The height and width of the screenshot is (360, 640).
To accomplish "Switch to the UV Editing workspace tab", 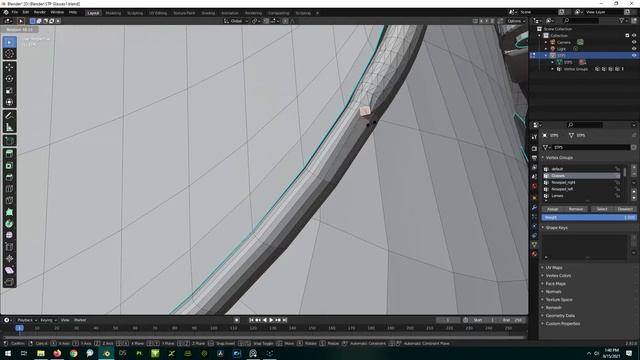I will click(158, 13).
